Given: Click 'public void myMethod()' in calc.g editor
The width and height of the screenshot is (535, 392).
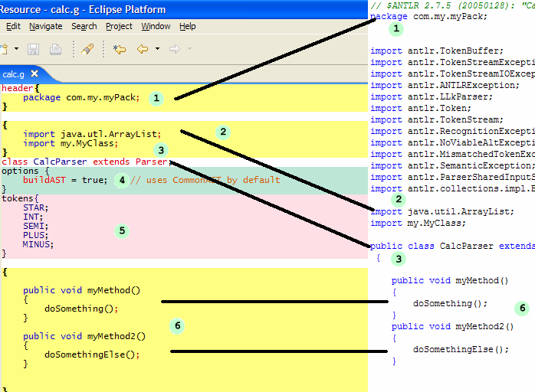Looking at the screenshot, I should pos(81,290).
